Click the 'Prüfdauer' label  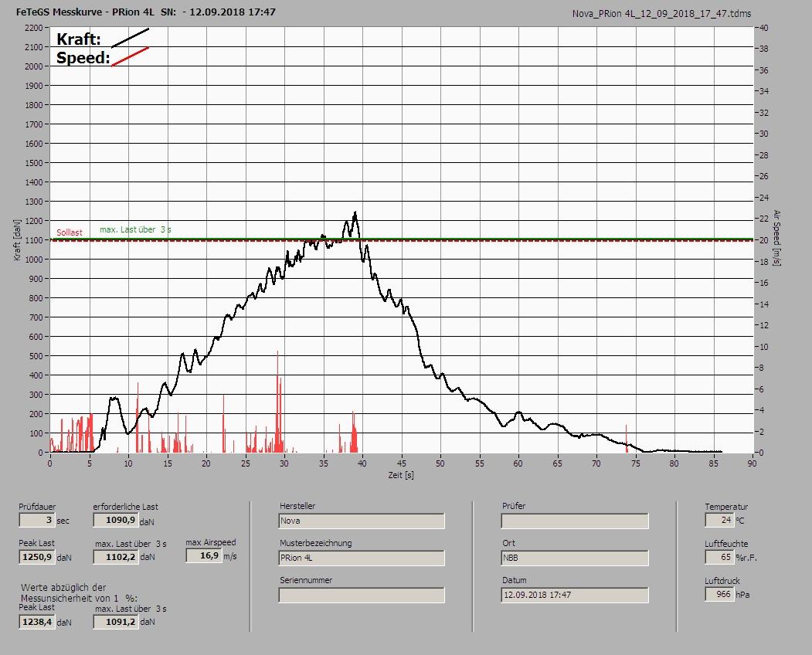click(37, 507)
